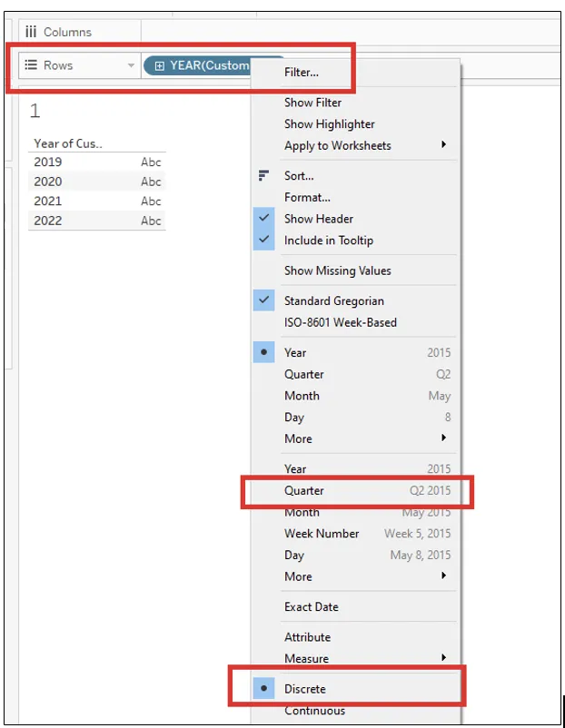Expand the Apply to Worksheets submenu
565x728 pixels.
pos(443,145)
